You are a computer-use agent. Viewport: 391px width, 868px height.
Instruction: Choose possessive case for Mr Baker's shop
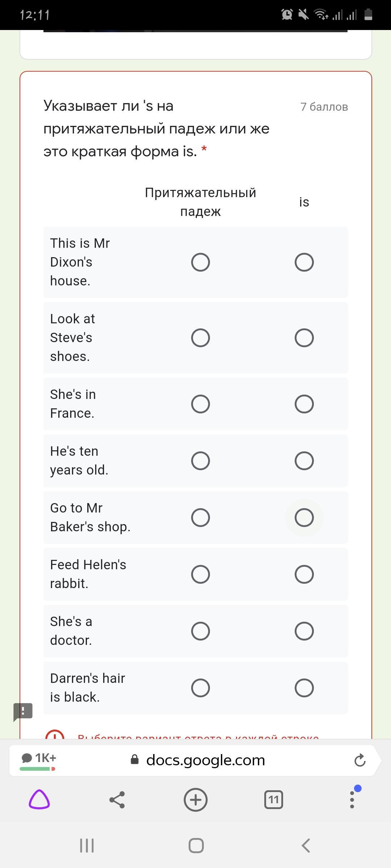pos(201,518)
